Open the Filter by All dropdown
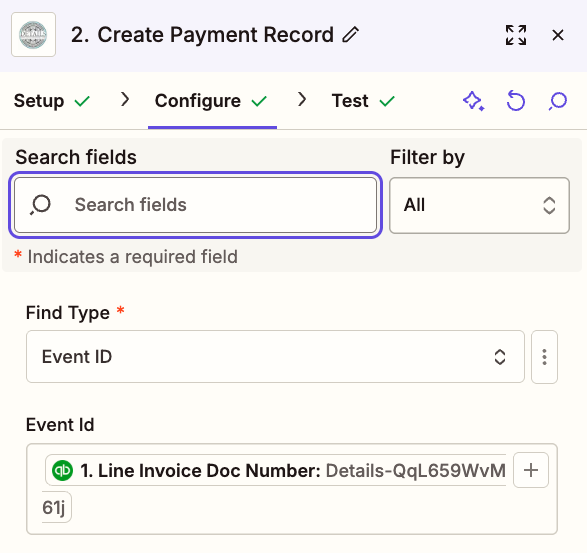587x553 pixels. pyautogui.click(x=480, y=205)
